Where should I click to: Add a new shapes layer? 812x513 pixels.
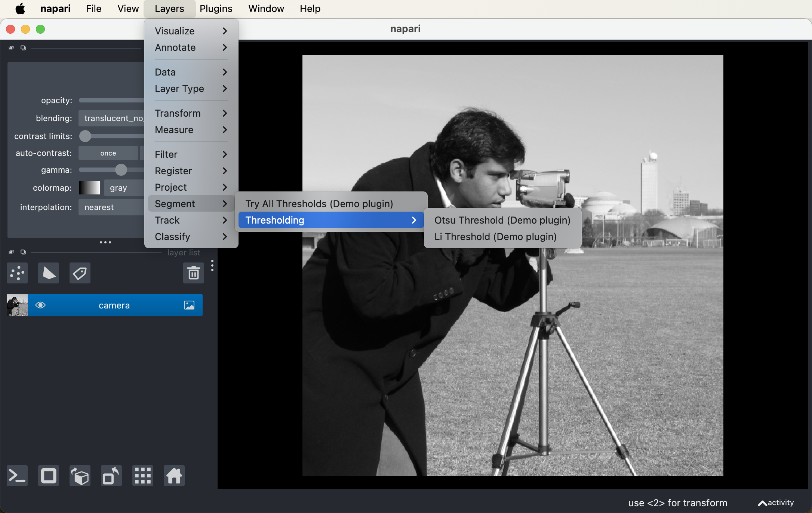click(48, 273)
